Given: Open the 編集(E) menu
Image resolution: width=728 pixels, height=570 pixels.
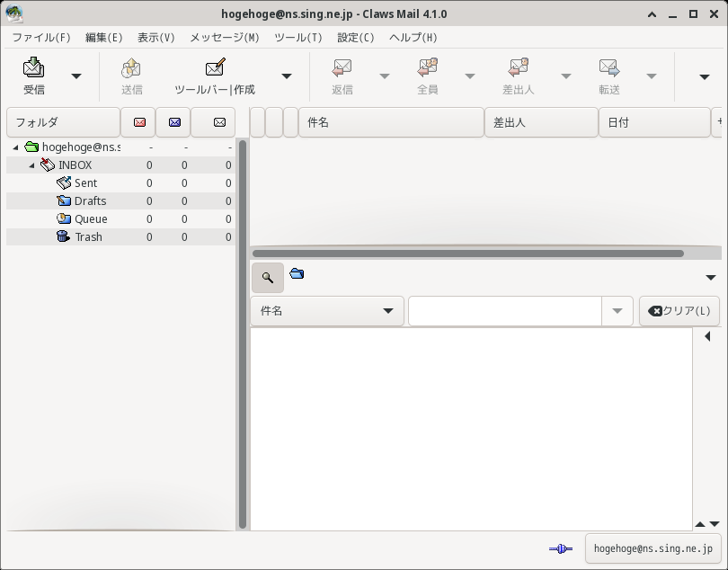Looking at the screenshot, I should [104, 38].
